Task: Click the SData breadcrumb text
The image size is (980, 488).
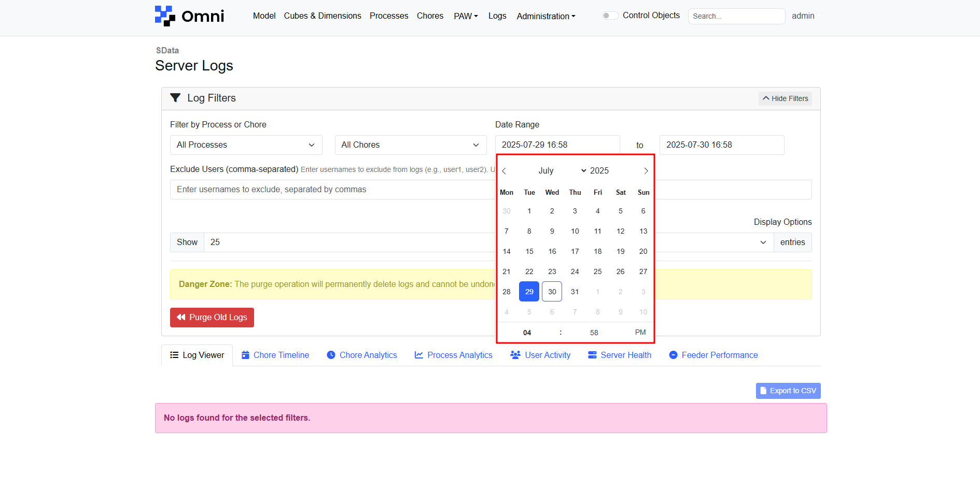Action: click(167, 50)
